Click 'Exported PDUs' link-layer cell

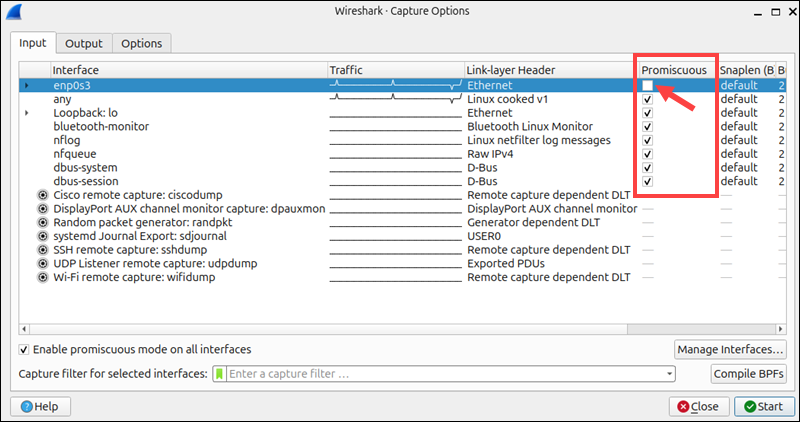click(x=506, y=264)
